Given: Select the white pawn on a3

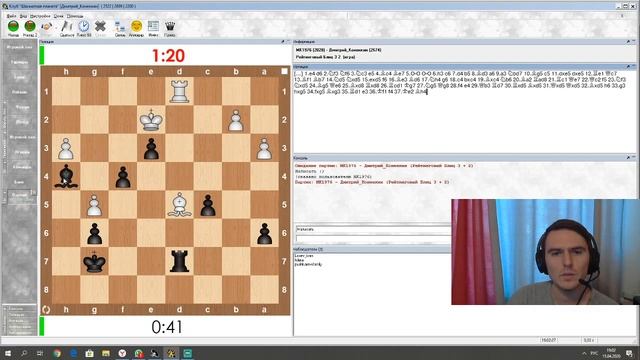Looking at the screenshot, I should (x=264, y=148).
